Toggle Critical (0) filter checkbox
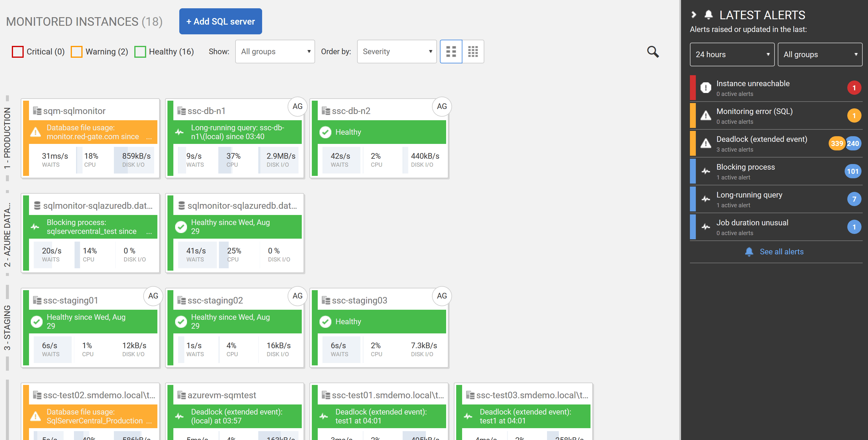This screenshot has width=868, height=440. tap(17, 52)
